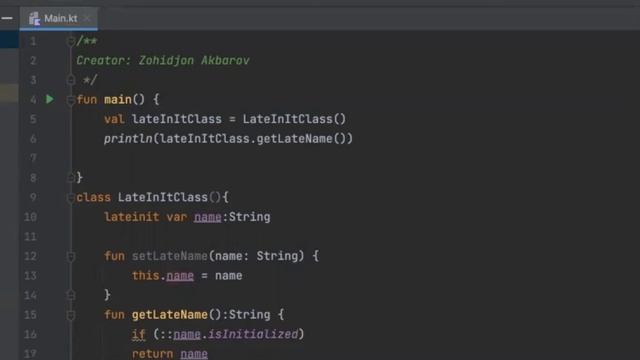Run main function using green gutter arrow
The width and height of the screenshot is (640, 360).
[x=49, y=99]
